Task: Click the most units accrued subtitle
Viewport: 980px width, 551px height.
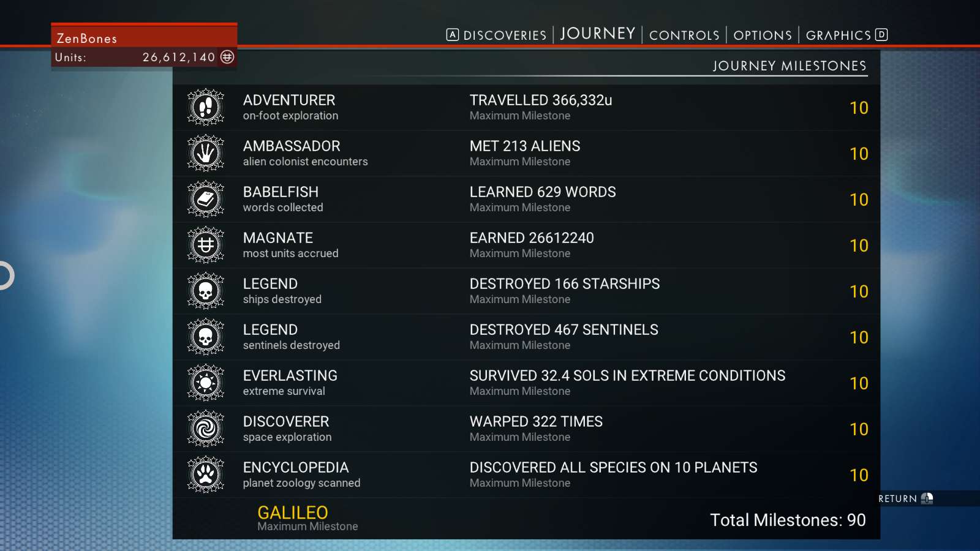Action: pyautogui.click(x=290, y=253)
